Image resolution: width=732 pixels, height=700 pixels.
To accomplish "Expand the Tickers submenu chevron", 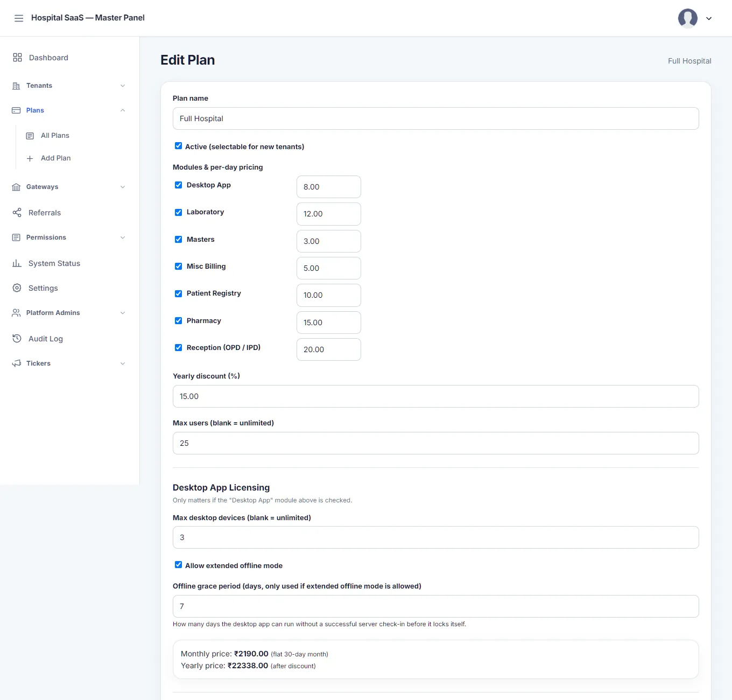I will (x=123, y=363).
